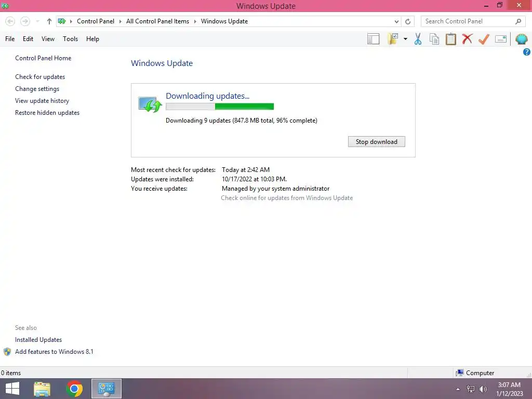Refresh the Windows Update page

[x=408, y=21]
